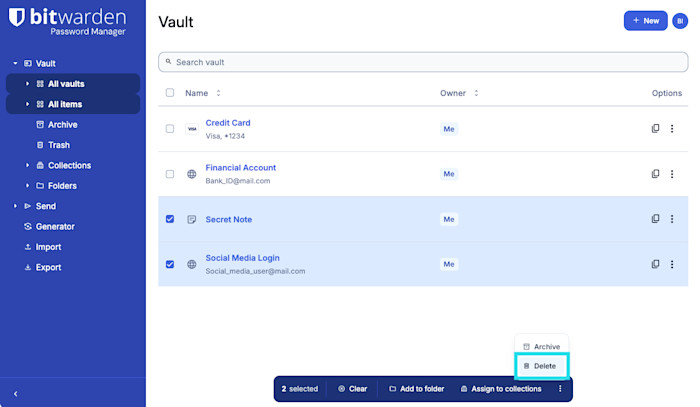Open options menu for Social Media Login
Screen dimensions: 700x407
point(672,264)
